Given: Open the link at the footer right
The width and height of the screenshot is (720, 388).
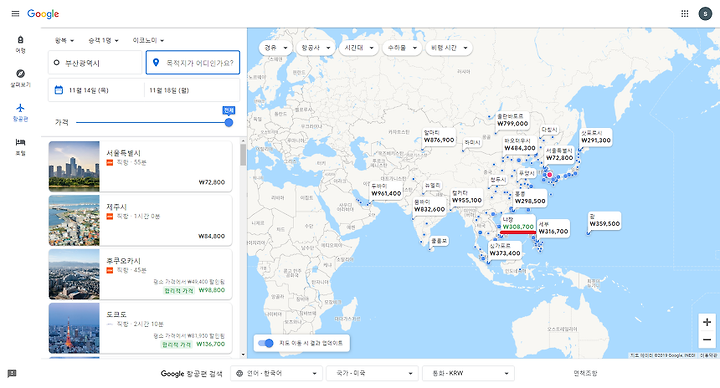Looking at the screenshot, I should click(x=585, y=373).
